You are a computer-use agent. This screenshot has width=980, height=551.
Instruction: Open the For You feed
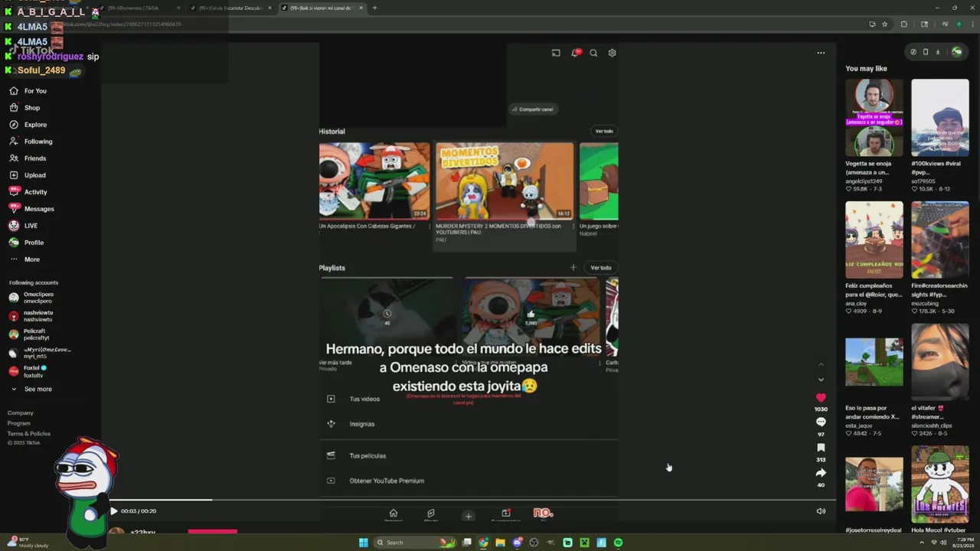(x=28, y=91)
